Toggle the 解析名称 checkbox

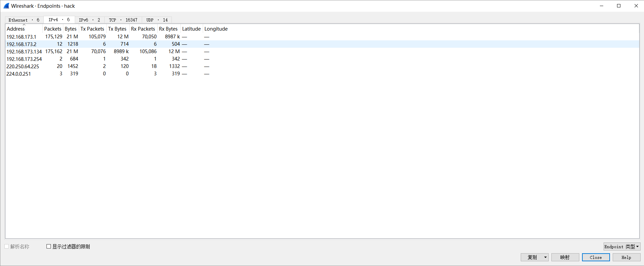tap(7, 246)
